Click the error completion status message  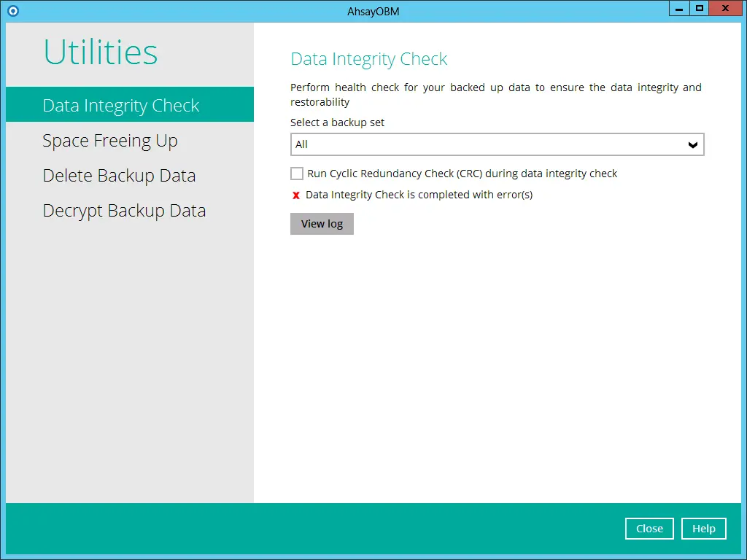point(419,195)
